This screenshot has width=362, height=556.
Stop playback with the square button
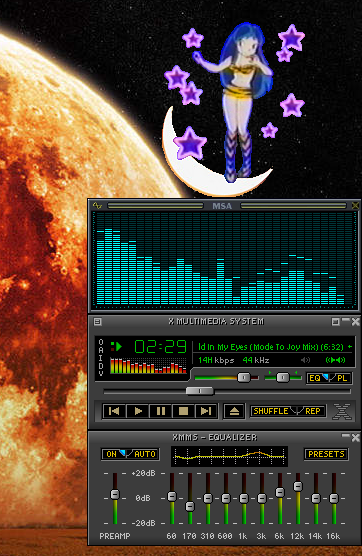[183, 411]
